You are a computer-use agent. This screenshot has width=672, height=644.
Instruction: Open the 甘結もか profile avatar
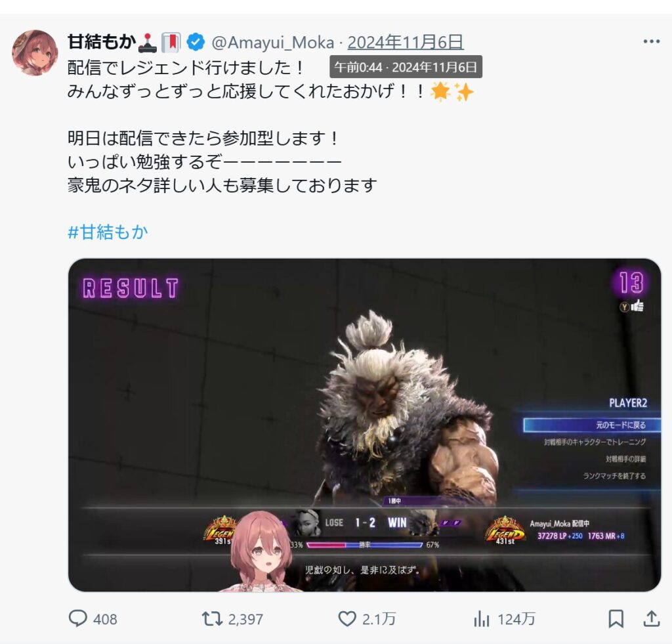pyautogui.click(x=35, y=53)
